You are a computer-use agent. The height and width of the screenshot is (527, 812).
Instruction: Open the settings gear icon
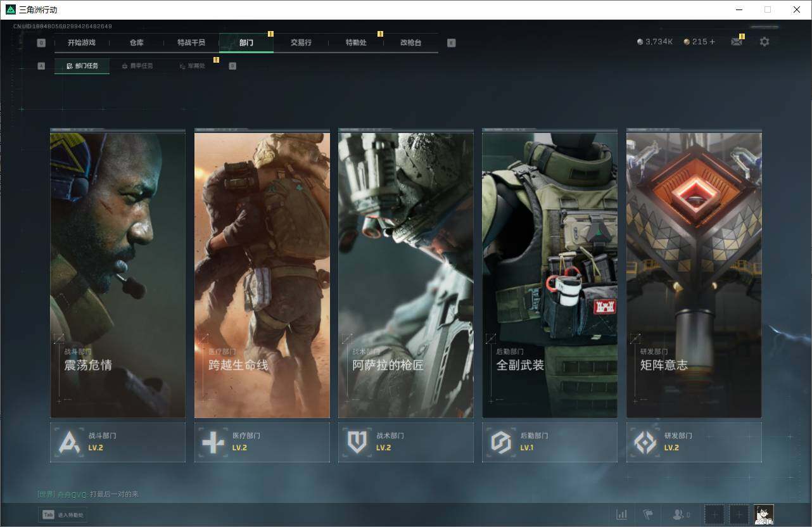(764, 42)
